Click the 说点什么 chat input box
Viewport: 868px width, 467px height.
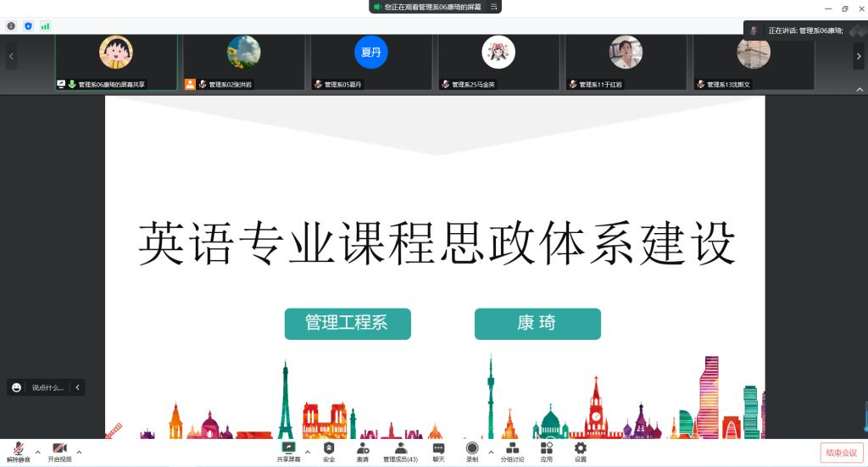pyautogui.click(x=48, y=387)
